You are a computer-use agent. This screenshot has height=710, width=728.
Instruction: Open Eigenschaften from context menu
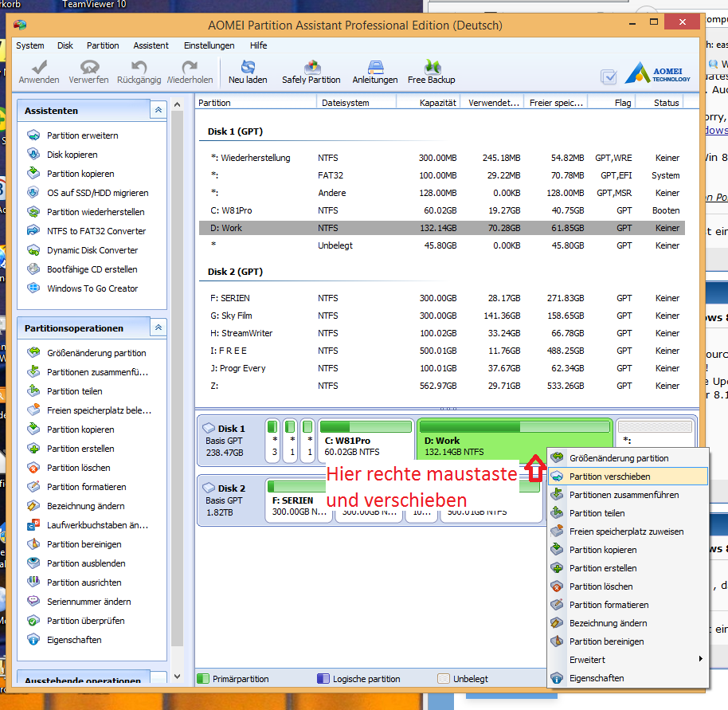click(628, 678)
